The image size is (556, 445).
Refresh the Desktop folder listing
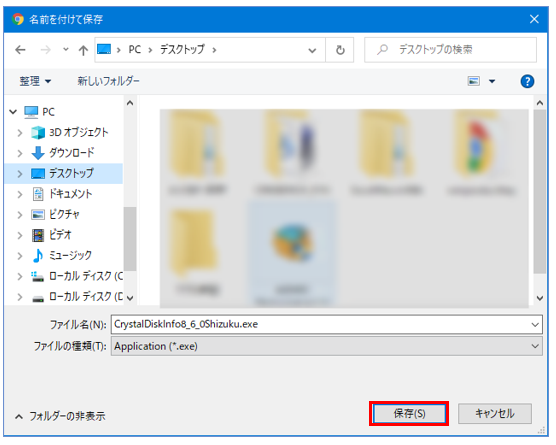[x=340, y=50]
